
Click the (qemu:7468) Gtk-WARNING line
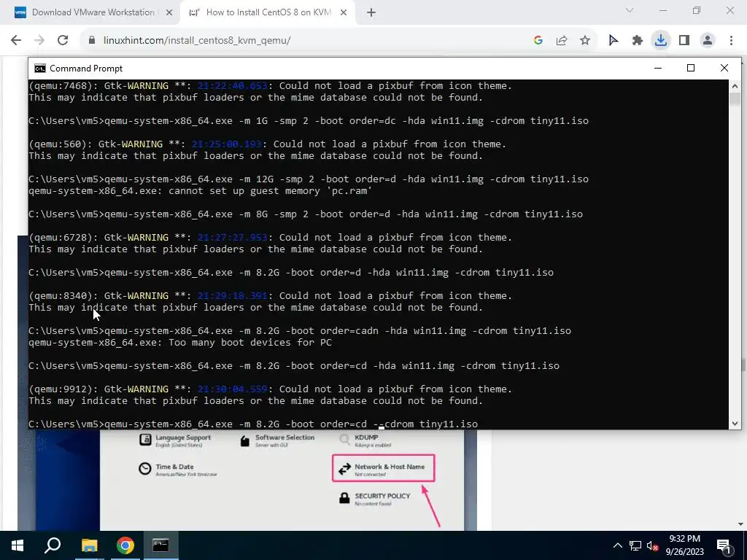[x=270, y=86]
